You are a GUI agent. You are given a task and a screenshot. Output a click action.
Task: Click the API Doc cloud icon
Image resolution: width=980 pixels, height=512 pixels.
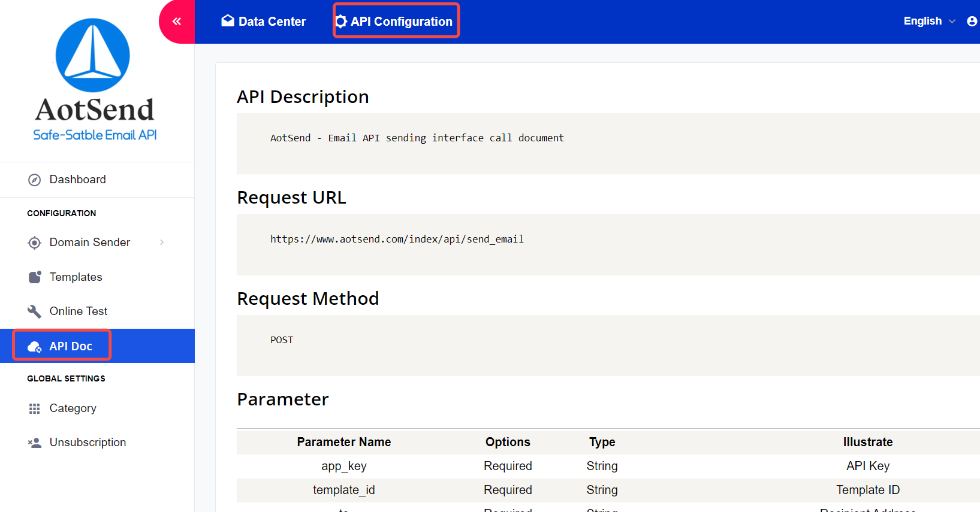[x=35, y=347]
